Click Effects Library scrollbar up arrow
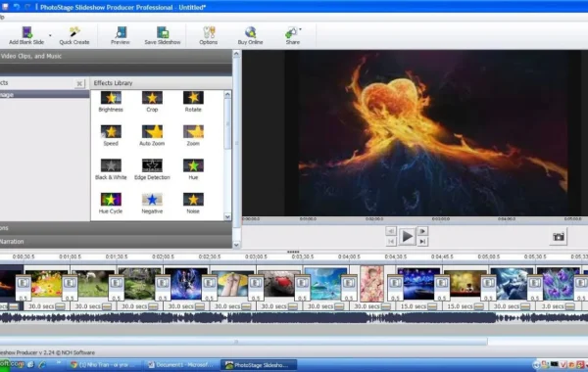 pyautogui.click(x=227, y=94)
